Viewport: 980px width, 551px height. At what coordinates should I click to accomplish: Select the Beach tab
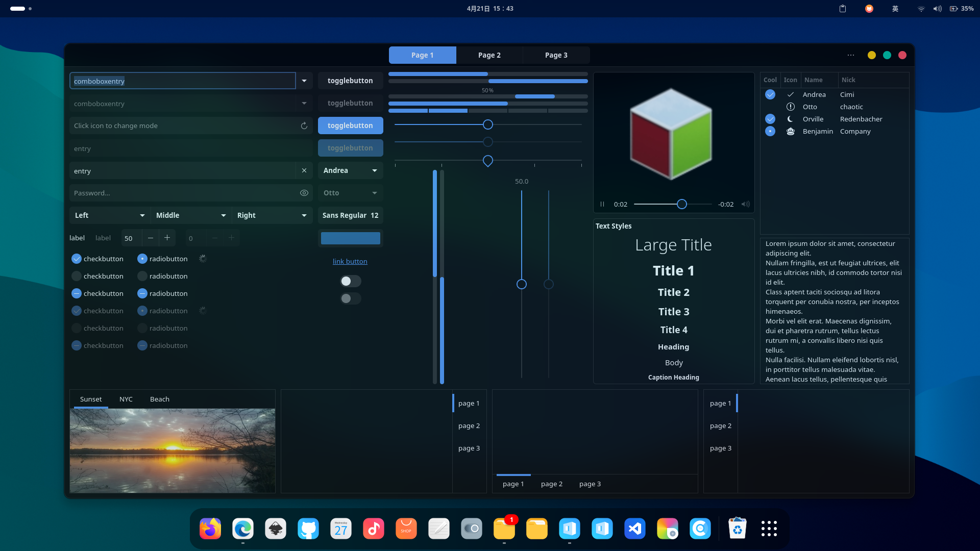[x=160, y=399]
